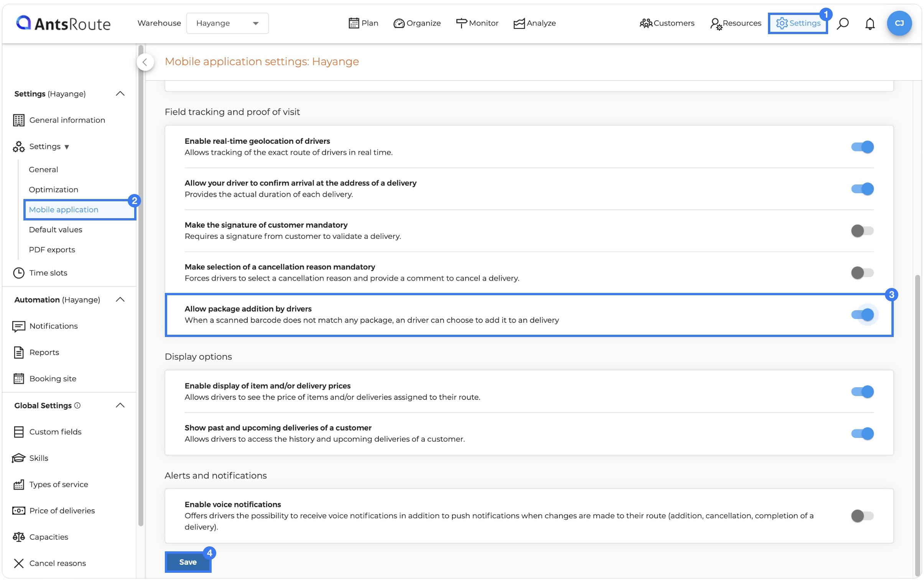Open search with the magnifier icon
The height and width of the screenshot is (582, 924).
pyautogui.click(x=842, y=23)
